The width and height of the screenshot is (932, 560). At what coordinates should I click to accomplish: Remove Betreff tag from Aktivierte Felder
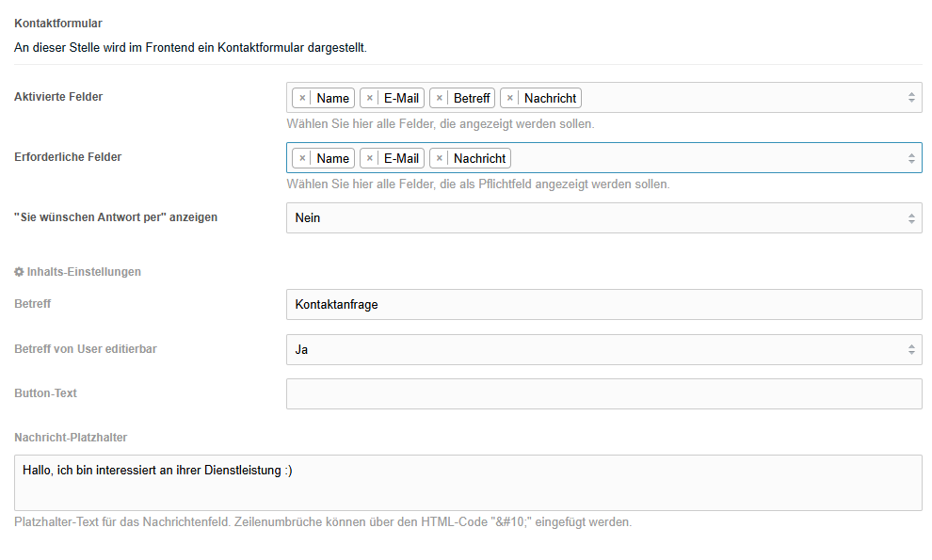(x=440, y=98)
